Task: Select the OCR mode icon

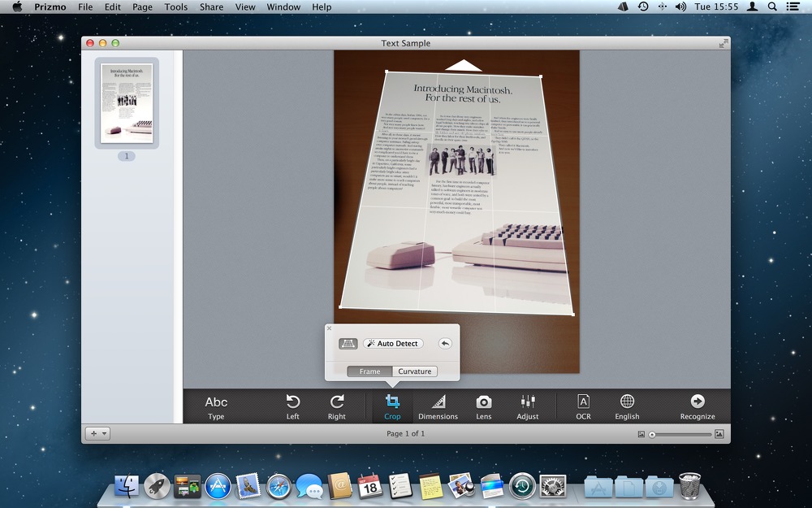Action: tap(583, 407)
